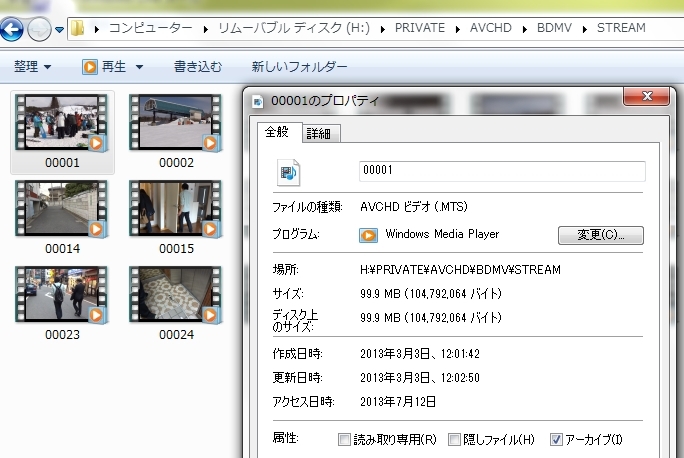Click the 00001 file name label
Image resolution: width=684 pixels, height=458 pixels.
pos(62,163)
